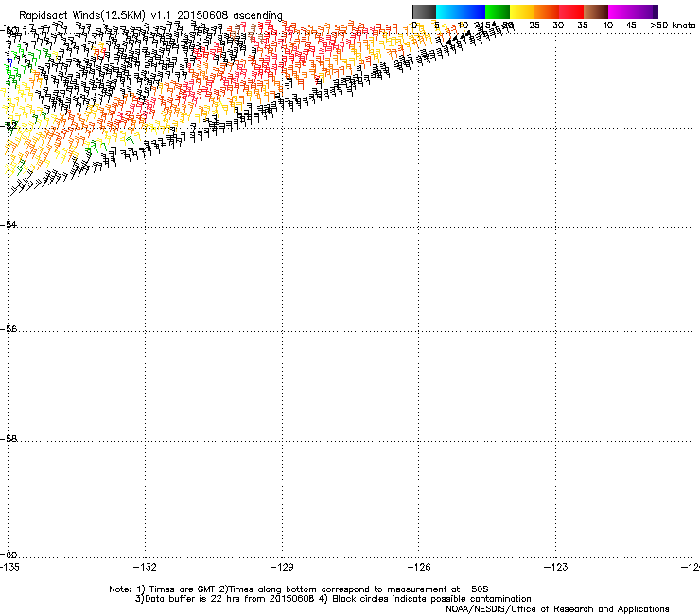Click the '-54' latitude axis label
This screenshot has width=700, height=615.
(9, 224)
